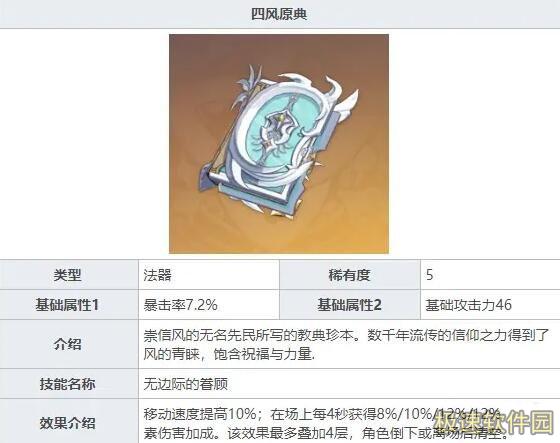Click the rarity value 5
The height and width of the screenshot is (443, 560).
coord(430,275)
